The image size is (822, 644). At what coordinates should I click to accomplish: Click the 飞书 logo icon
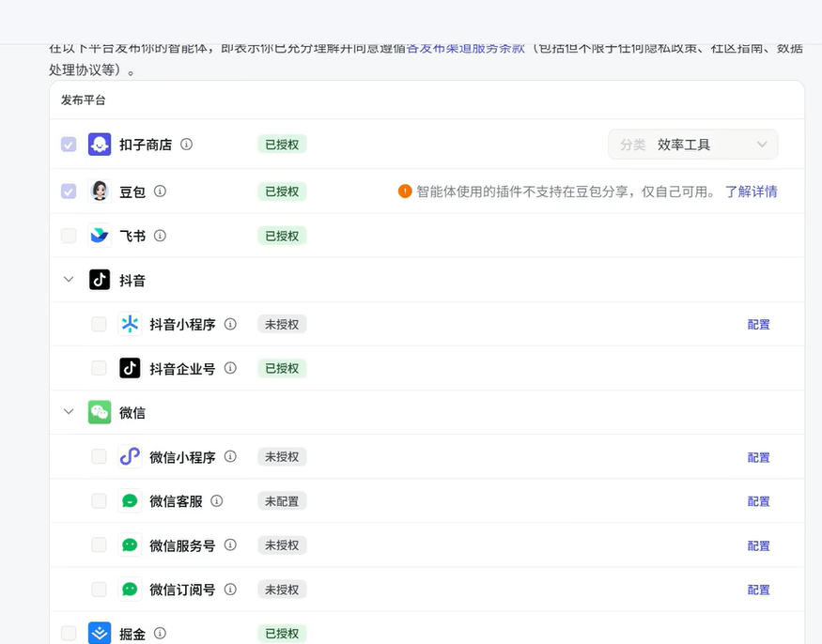point(100,236)
